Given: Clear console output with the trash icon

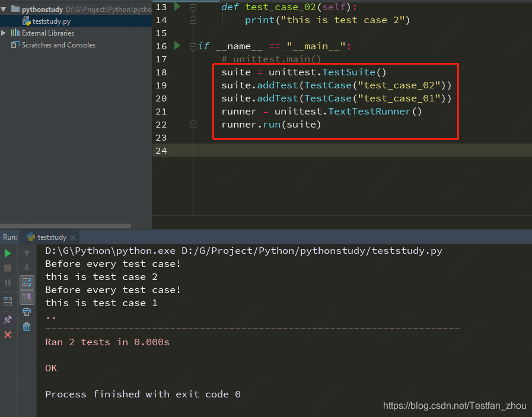Looking at the screenshot, I should coord(27,327).
